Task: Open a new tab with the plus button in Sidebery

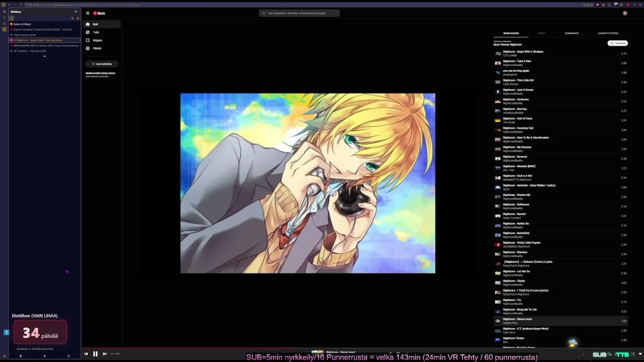Action: tap(44, 56)
